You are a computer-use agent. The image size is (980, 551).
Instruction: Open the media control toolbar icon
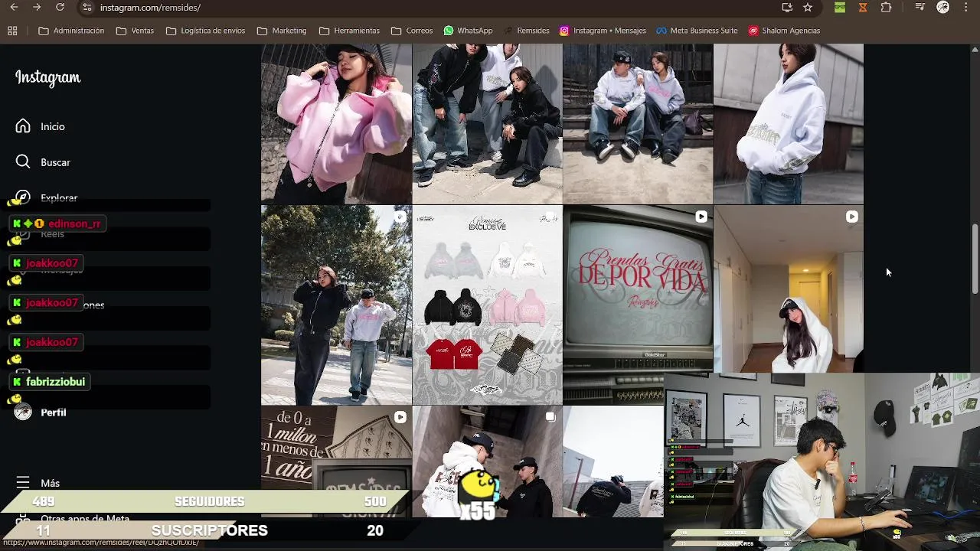(920, 8)
